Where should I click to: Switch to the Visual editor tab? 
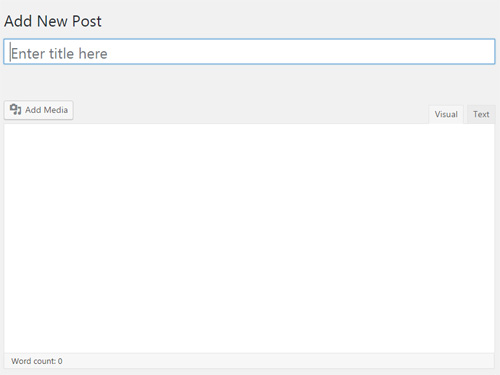click(446, 114)
